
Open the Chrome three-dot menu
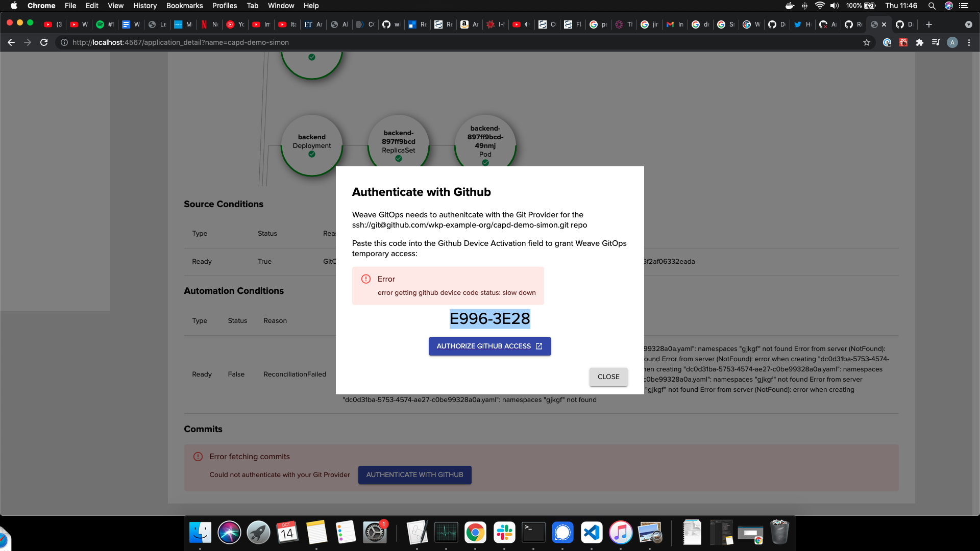tap(969, 42)
